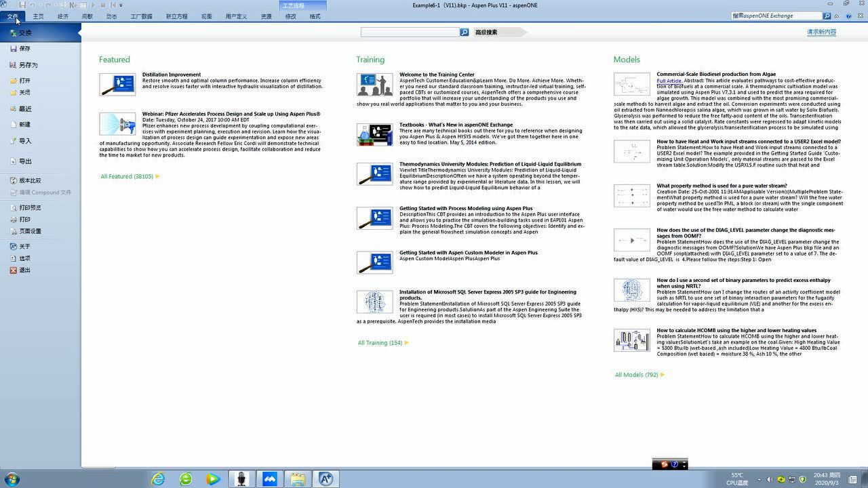Open the Full Article link under Biodiesel model
Image resolution: width=868 pixels, height=488 pixels.
click(x=669, y=81)
